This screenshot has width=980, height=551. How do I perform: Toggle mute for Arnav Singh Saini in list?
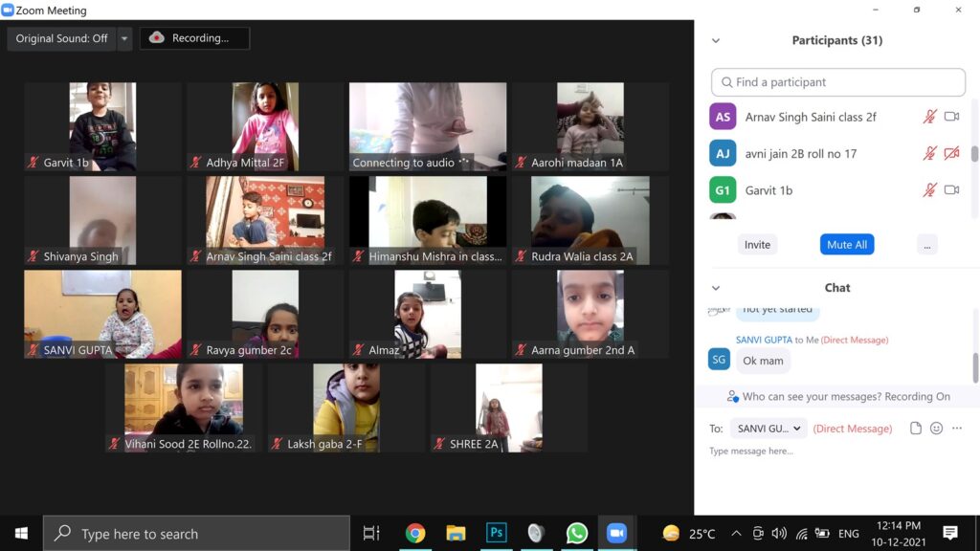(929, 117)
